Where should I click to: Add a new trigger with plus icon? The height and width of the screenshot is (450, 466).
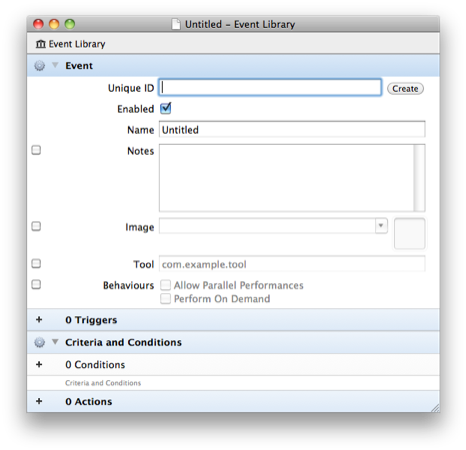[x=39, y=320]
